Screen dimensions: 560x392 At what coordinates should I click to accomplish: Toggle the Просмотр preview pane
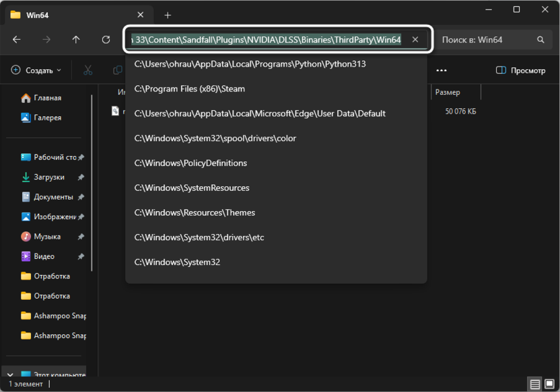coord(520,70)
